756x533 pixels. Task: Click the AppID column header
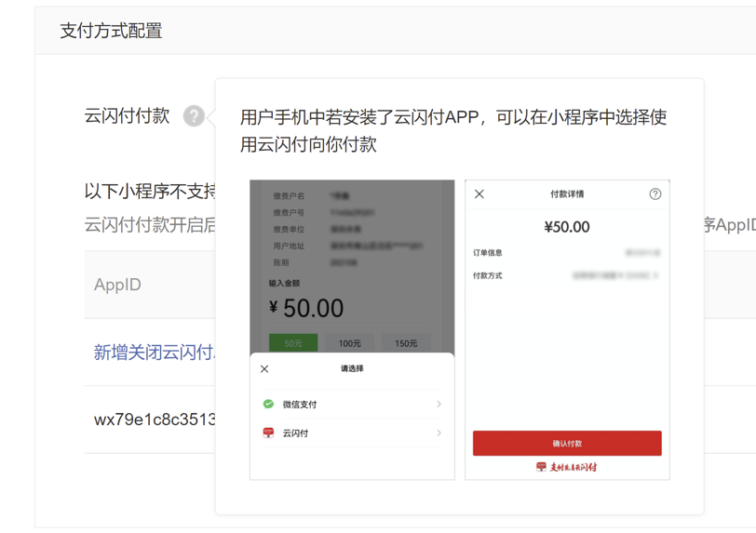[x=117, y=285]
